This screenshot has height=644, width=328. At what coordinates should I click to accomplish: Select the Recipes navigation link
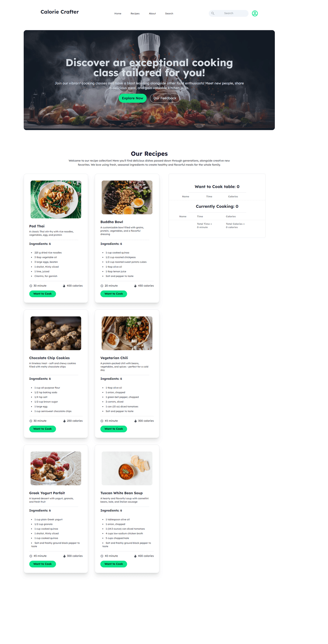click(x=135, y=13)
